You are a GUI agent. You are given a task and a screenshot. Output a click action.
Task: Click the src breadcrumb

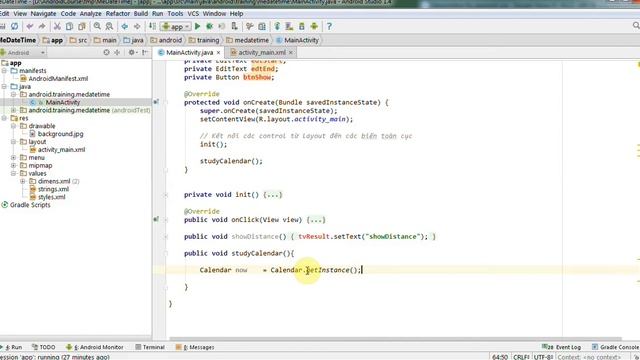[78, 40]
